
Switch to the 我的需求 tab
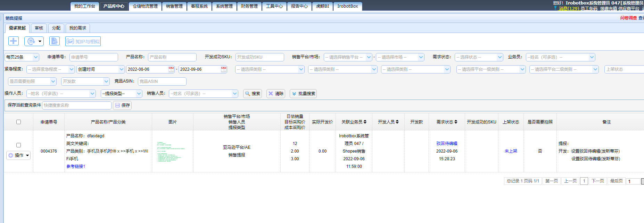78,28
